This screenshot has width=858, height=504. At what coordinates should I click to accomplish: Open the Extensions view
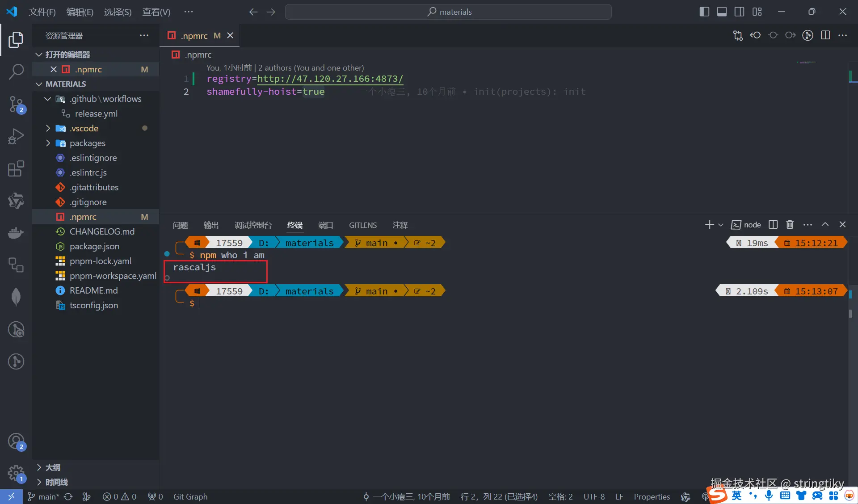tap(16, 169)
